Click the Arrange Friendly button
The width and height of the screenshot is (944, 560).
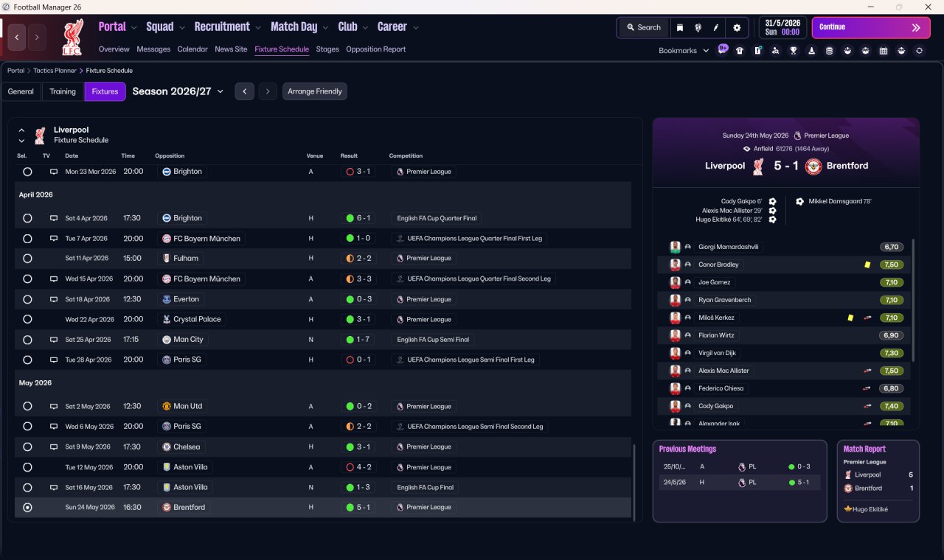coord(315,91)
